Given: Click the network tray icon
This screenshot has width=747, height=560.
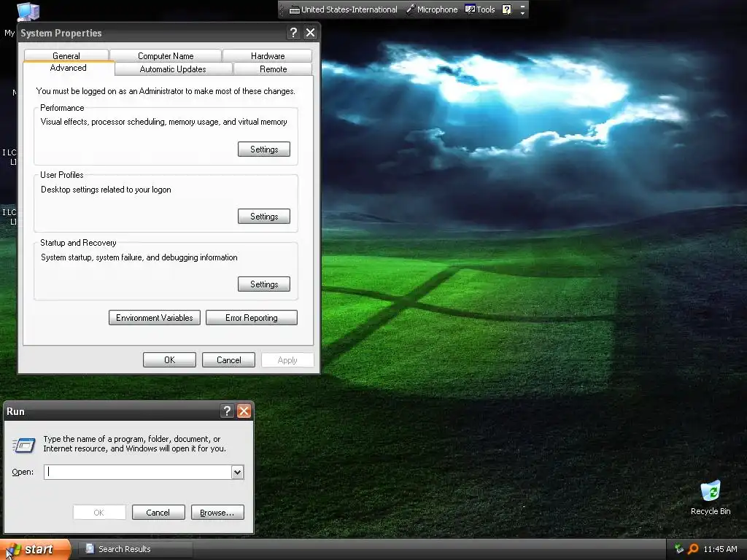Looking at the screenshot, I should pyautogui.click(x=679, y=549).
